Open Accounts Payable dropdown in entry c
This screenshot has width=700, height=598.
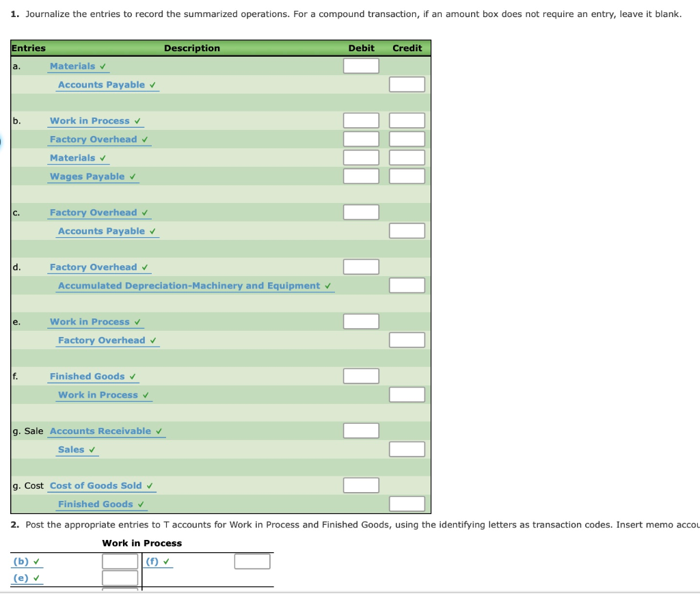107,231
